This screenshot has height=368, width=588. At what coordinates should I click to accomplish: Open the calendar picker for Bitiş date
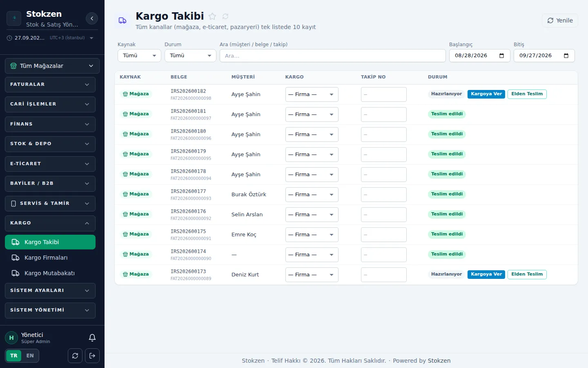coord(566,56)
